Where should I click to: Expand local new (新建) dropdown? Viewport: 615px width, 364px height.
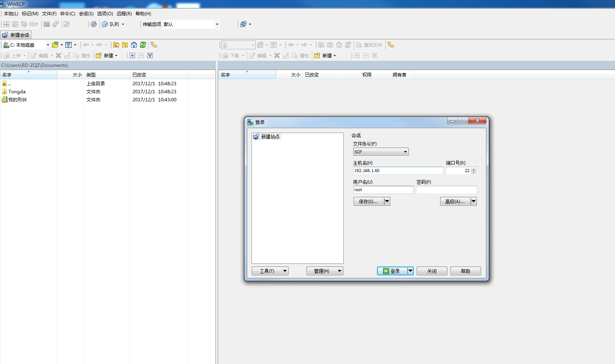pos(116,56)
